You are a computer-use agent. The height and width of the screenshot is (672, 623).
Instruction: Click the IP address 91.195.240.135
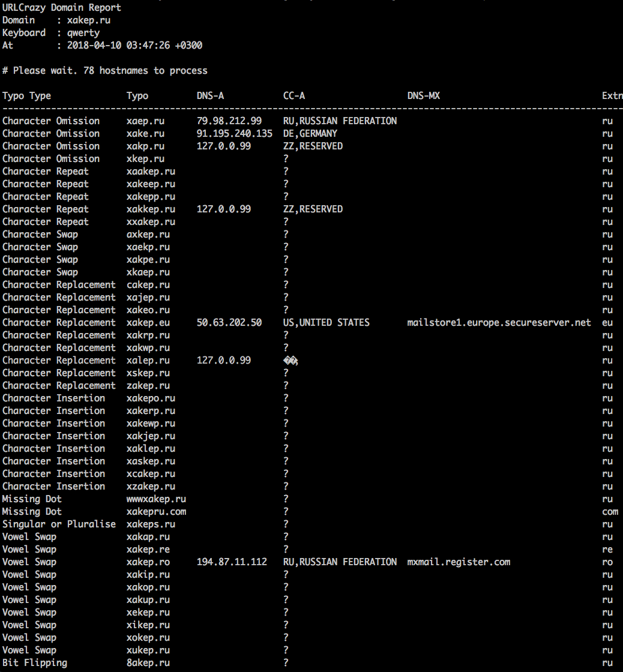(x=234, y=133)
